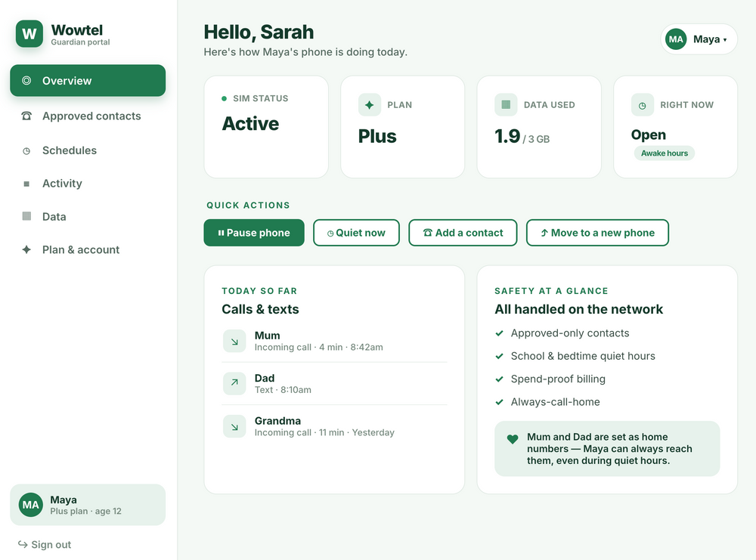Open the Maya child selector dropdown

699,39
